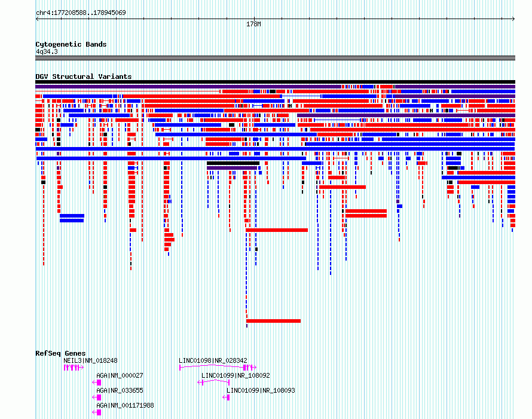The width and height of the screenshot is (532, 419).
Task: Click the purple variant bar beneath the black bar
Action: tap(232, 168)
